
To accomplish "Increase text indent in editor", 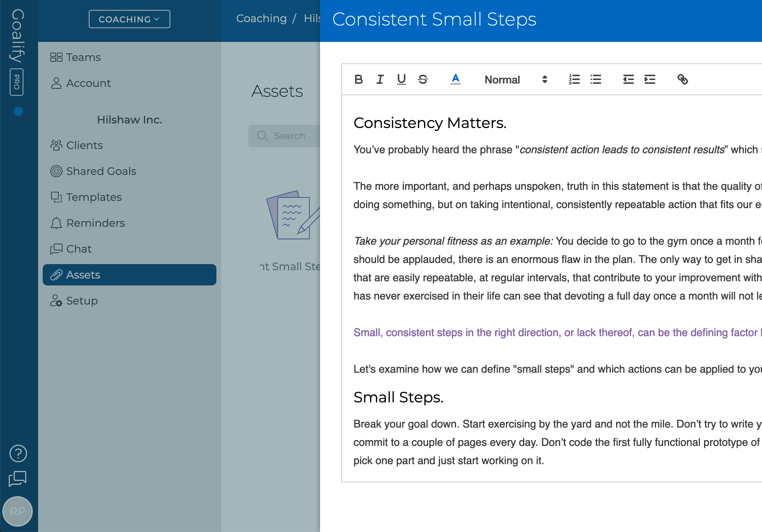I will (650, 79).
